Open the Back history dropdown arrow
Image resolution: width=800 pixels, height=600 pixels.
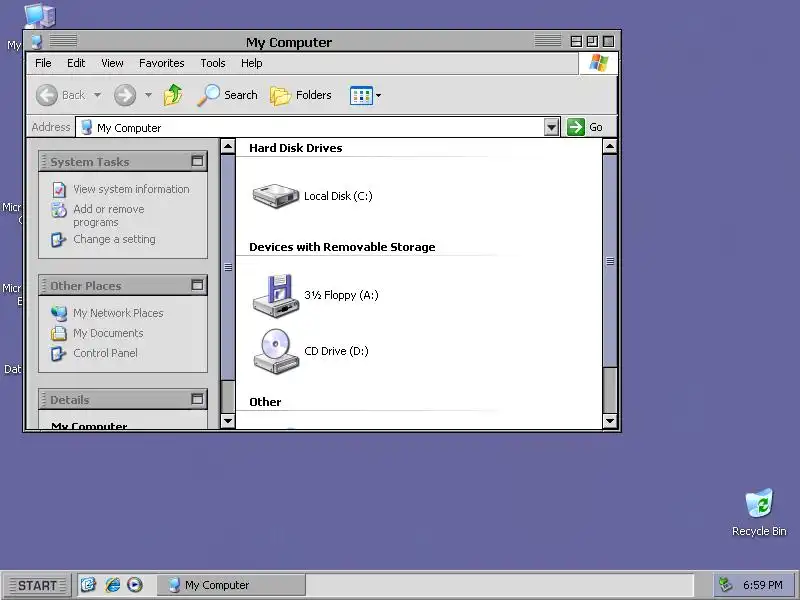[x=97, y=95]
